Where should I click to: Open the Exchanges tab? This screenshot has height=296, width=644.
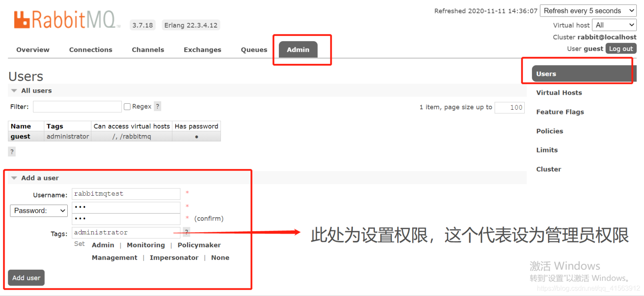202,50
